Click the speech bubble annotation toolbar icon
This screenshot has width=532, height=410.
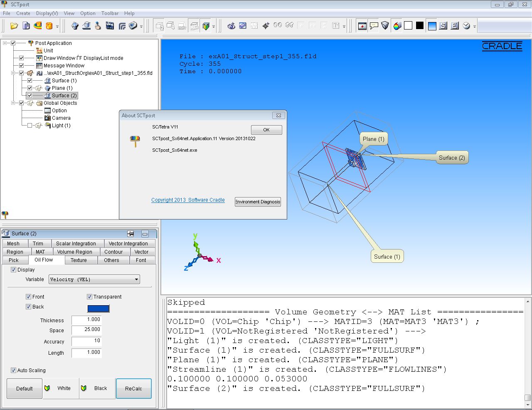pyautogui.click(x=374, y=26)
